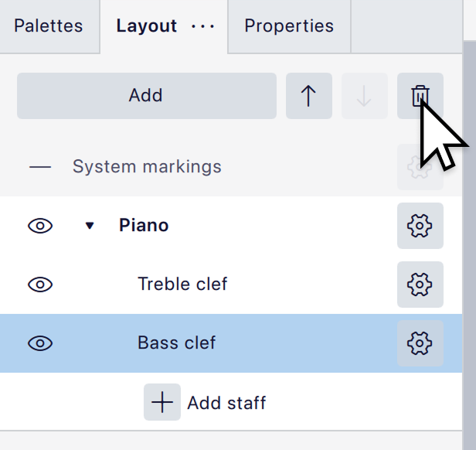The height and width of the screenshot is (450, 476).
Task: Hide the Bass clef staff
Action: 40,343
